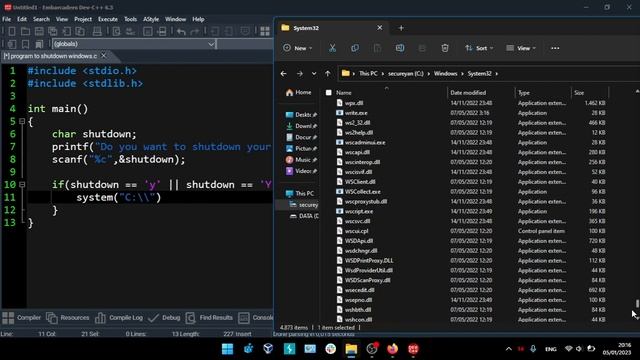Open the Sort dropdown in File Explorer
The height and width of the screenshot is (360, 640).
tap(479, 48)
